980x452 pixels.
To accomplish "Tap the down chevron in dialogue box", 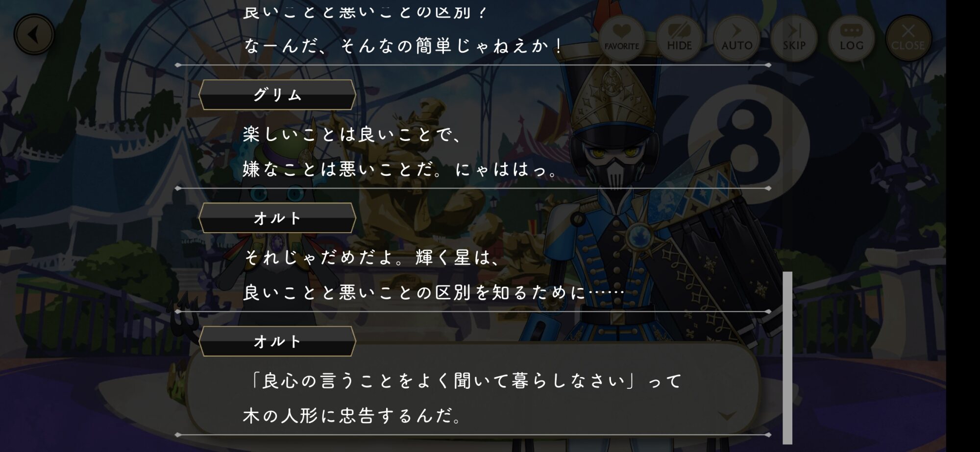I will coord(727,416).
